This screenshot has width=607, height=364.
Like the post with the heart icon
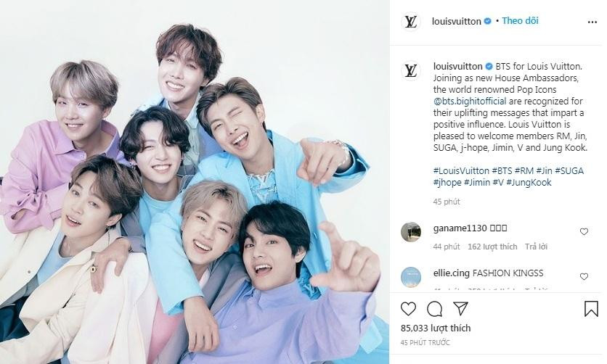(408, 309)
